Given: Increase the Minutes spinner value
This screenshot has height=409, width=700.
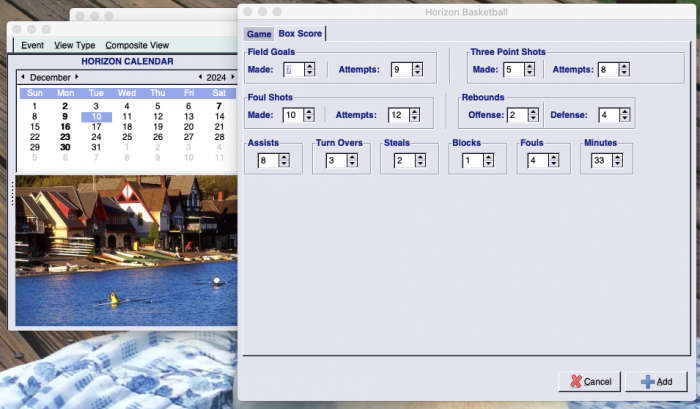Looking at the screenshot, I should [614, 156].
